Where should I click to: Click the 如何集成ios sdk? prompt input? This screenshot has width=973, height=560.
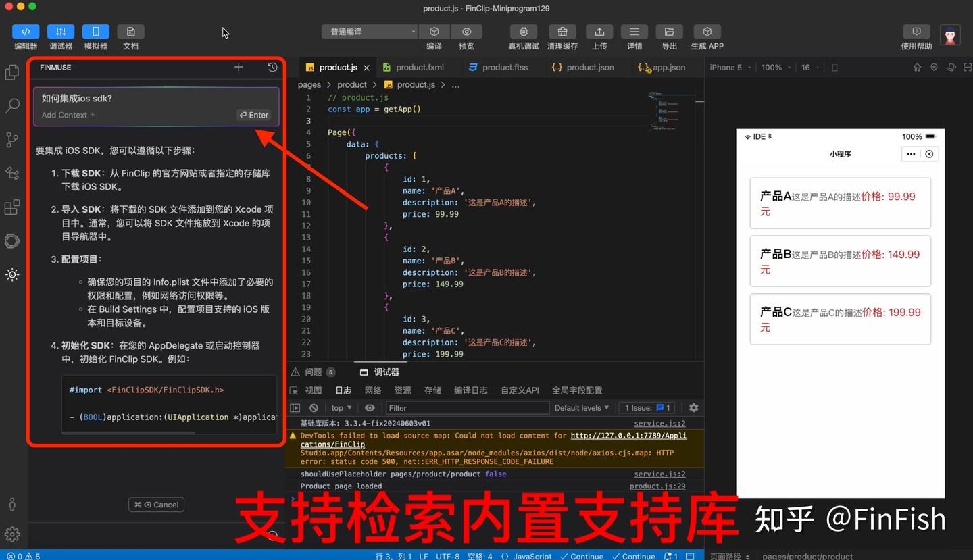click(156, 99)
